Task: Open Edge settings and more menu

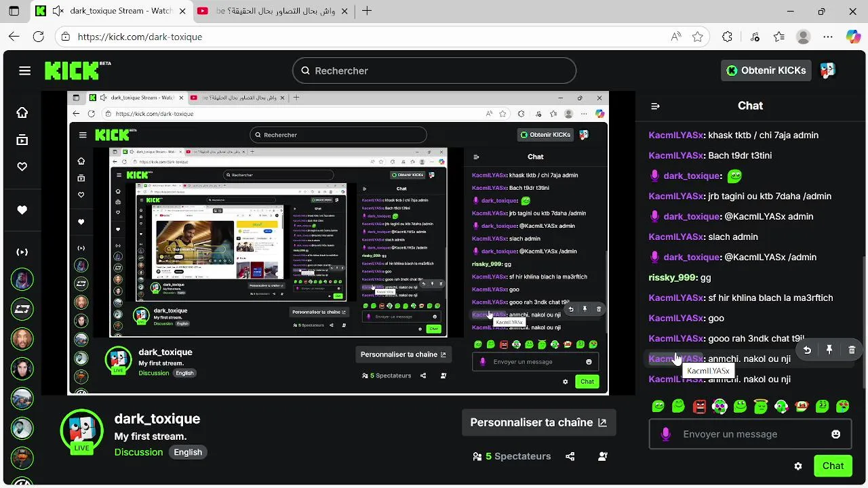Action: point(828,37)
